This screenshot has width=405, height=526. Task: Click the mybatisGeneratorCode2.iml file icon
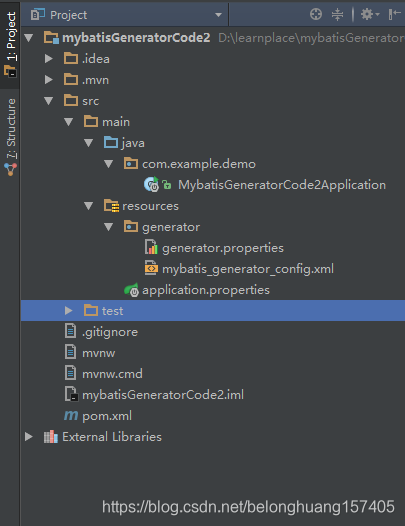click(71, 394)
